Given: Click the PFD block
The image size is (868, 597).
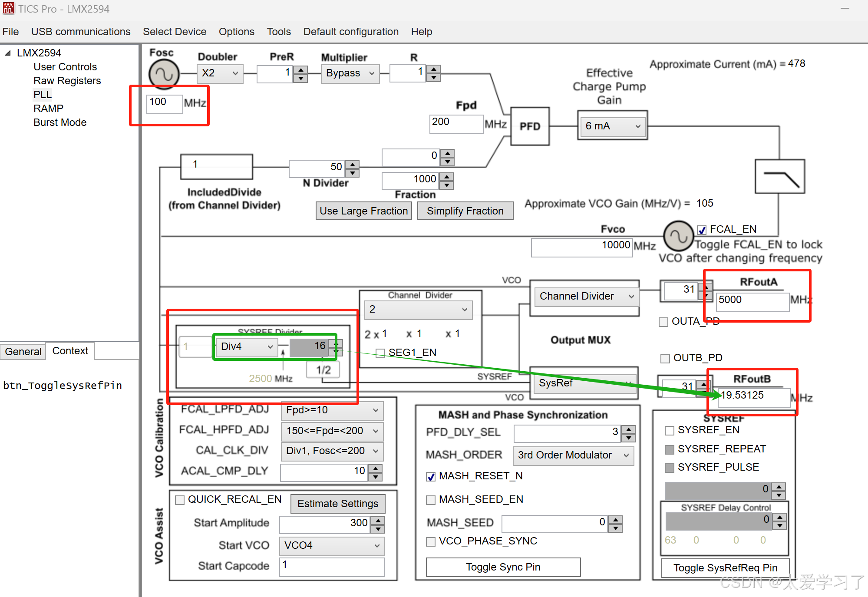Looking at the screenshot, I should (530, 126).
